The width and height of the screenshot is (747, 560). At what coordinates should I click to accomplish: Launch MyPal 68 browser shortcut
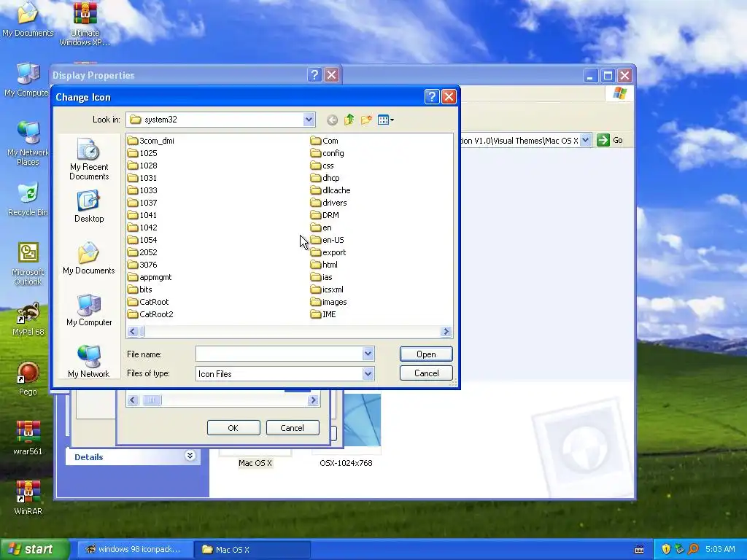pos(28,319)
